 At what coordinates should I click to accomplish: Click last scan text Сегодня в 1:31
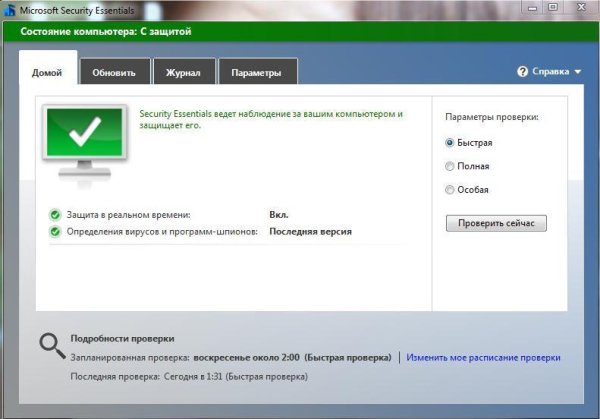pyautogui.click(x=193, y=377)
